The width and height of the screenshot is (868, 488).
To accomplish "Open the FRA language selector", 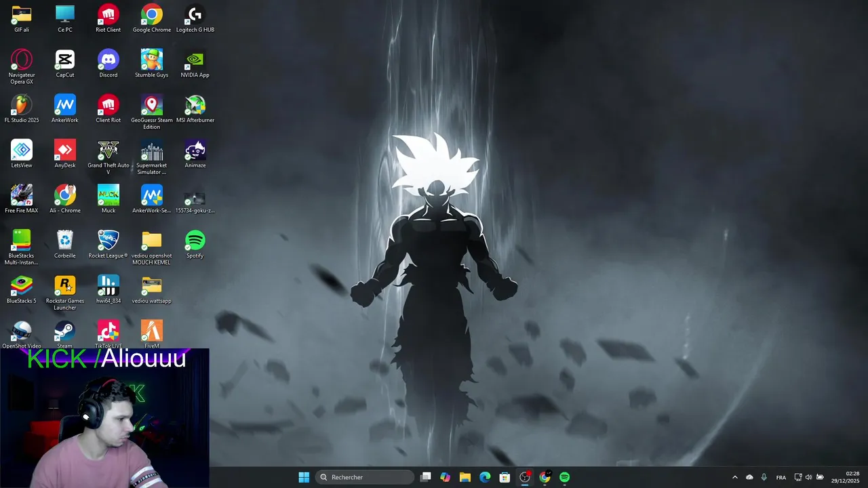I will 781,477.
